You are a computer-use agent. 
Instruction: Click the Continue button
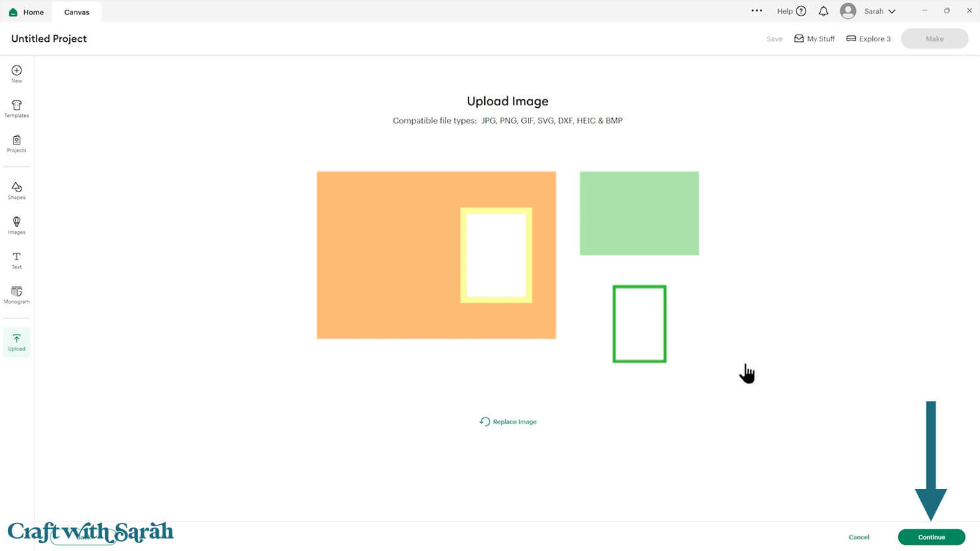pos(932,537)
